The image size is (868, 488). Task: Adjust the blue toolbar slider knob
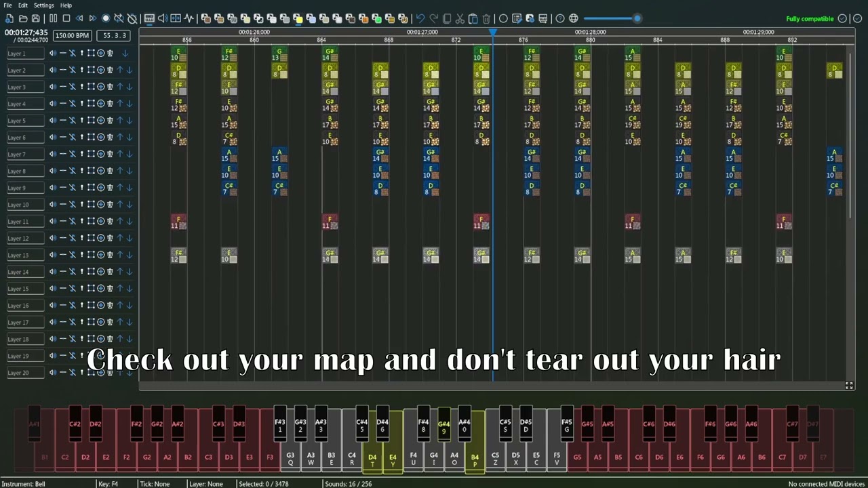click(x=637, y=18)
